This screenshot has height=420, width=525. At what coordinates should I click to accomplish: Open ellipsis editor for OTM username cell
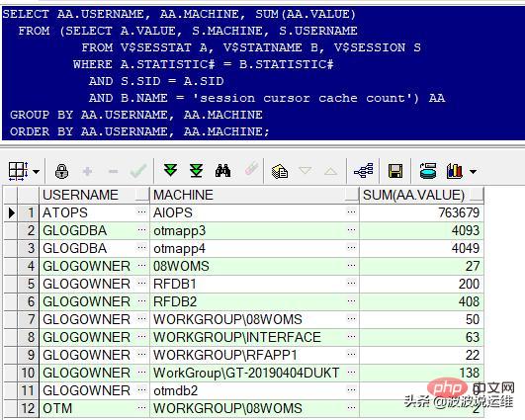coord(142,407)
